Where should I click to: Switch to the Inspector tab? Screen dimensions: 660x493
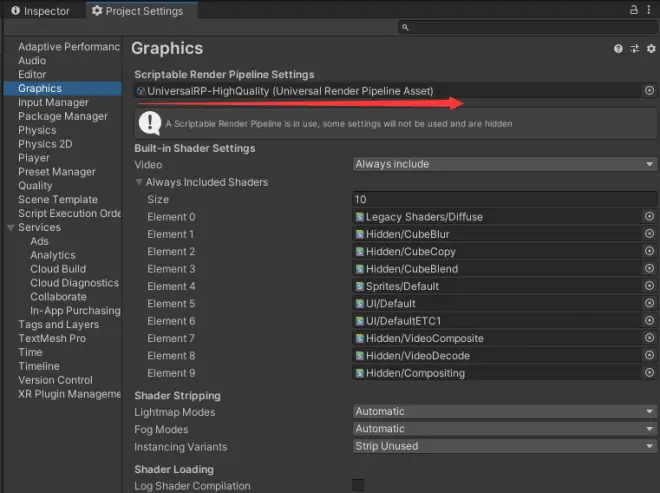41,11
